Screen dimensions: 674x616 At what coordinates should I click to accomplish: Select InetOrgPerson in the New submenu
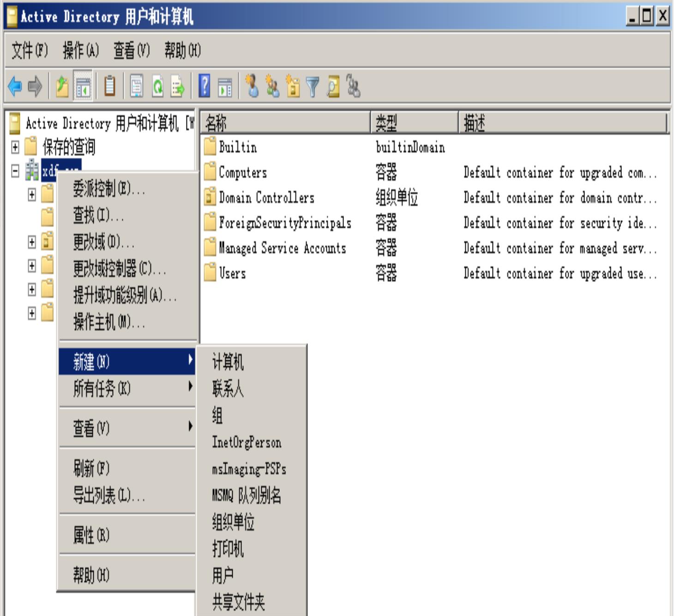pyautogui.click(x=252, y=442)
